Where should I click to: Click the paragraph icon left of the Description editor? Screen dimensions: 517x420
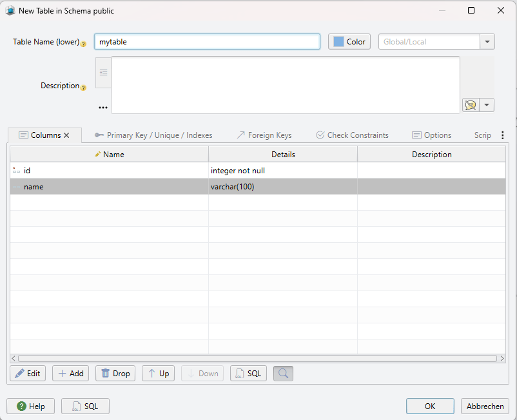[103, 72]
